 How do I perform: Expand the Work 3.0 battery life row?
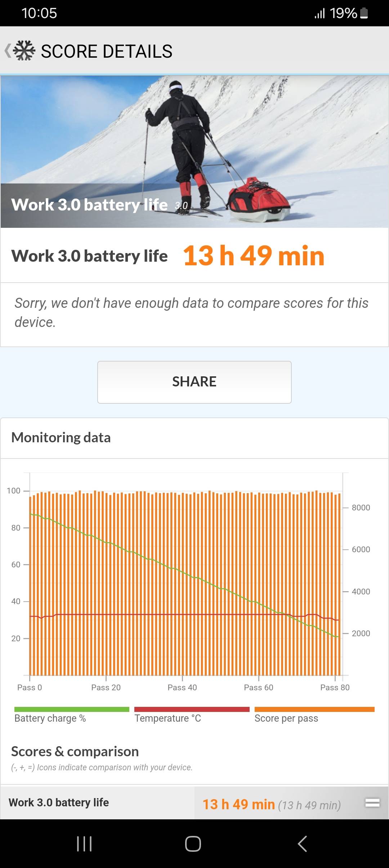[x=372, y=803]
